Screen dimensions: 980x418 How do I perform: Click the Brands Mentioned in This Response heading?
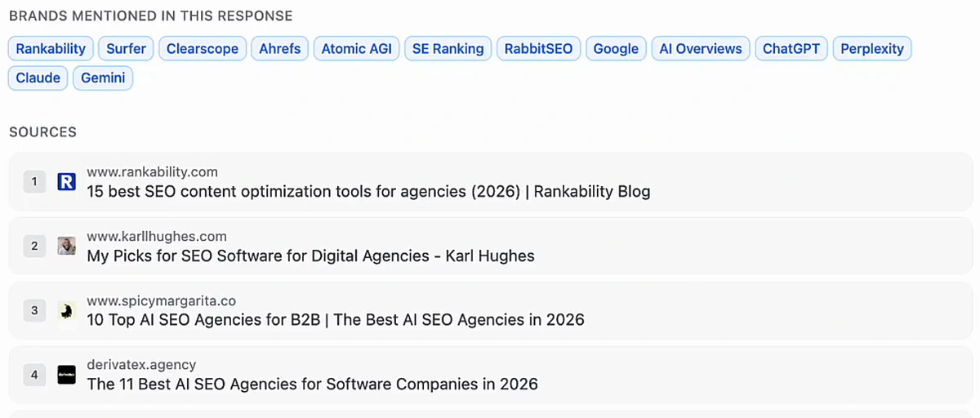(x=150, y=16)
